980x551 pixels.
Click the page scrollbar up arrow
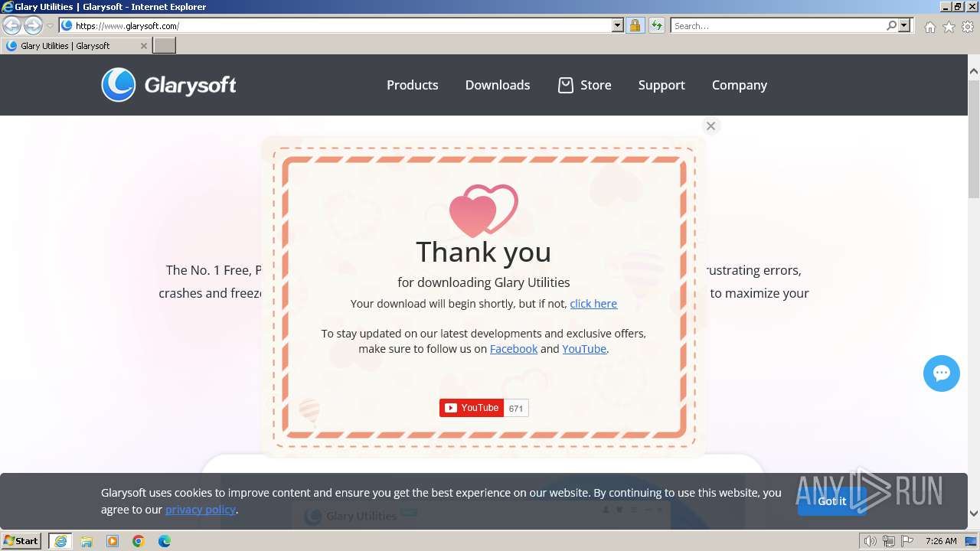tap(974, 72)
